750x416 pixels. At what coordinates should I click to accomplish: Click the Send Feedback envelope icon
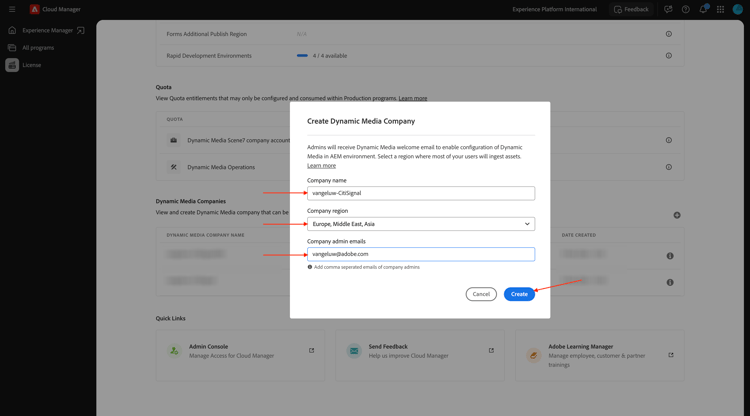[x=354, y=351]
